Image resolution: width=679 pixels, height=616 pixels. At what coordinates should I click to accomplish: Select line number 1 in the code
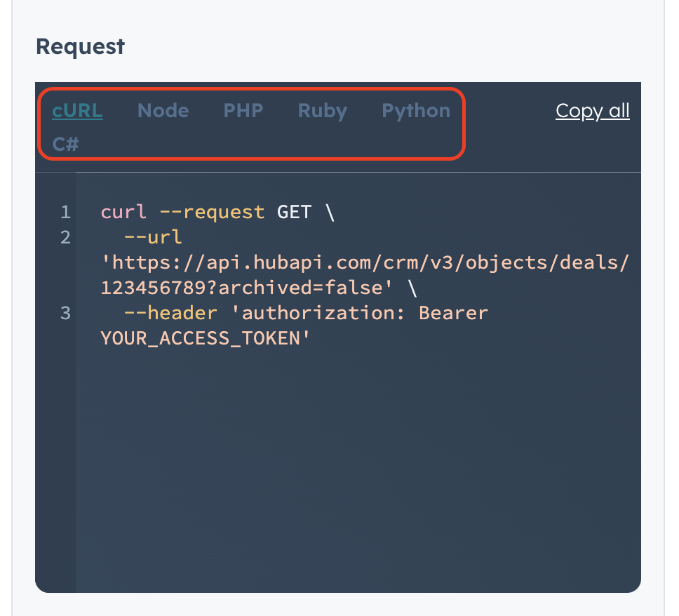click(65, 212)
